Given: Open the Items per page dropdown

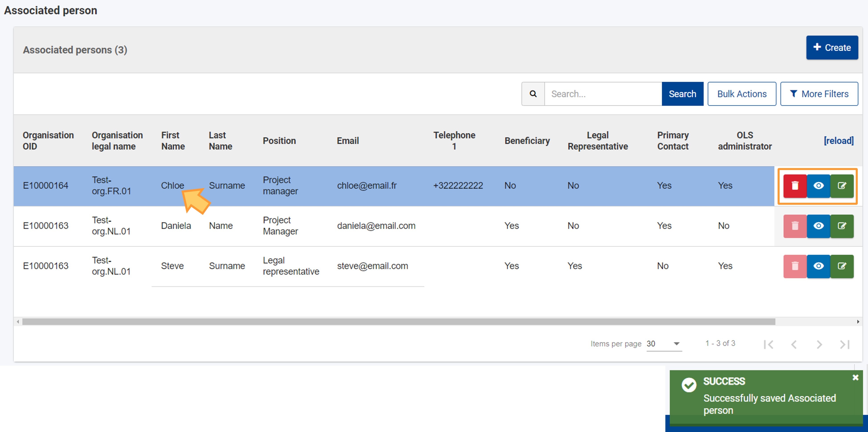Looking at the screenshot, I should point(664,344).
